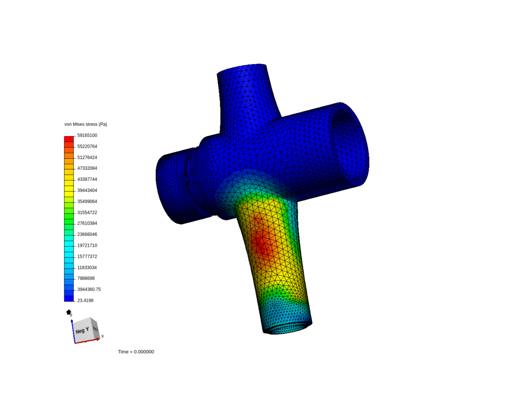Click the legend value 43387744
The image size is (532, 399).
(x=87, y=179)
